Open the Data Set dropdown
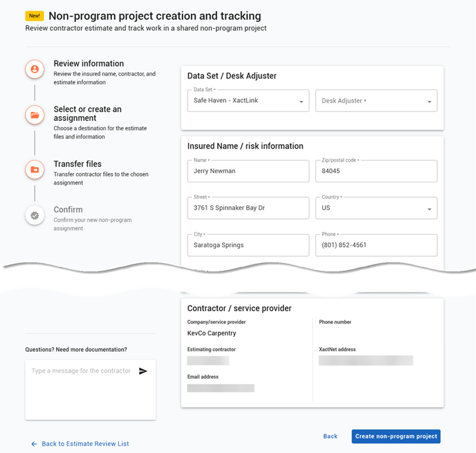 248,100
